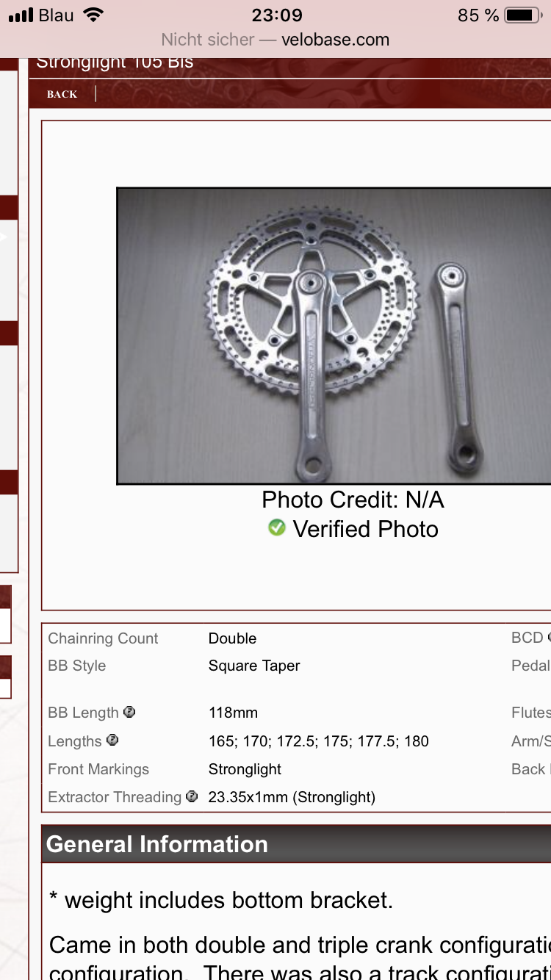Tap the green verified checkmark icon
This screenshot has width=551, height=980.
pyautogui.click(x=277, y=527)
